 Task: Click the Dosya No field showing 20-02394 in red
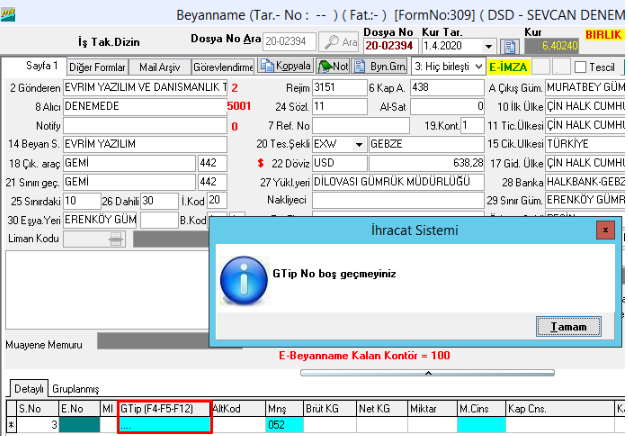click(x=390, y=46)
